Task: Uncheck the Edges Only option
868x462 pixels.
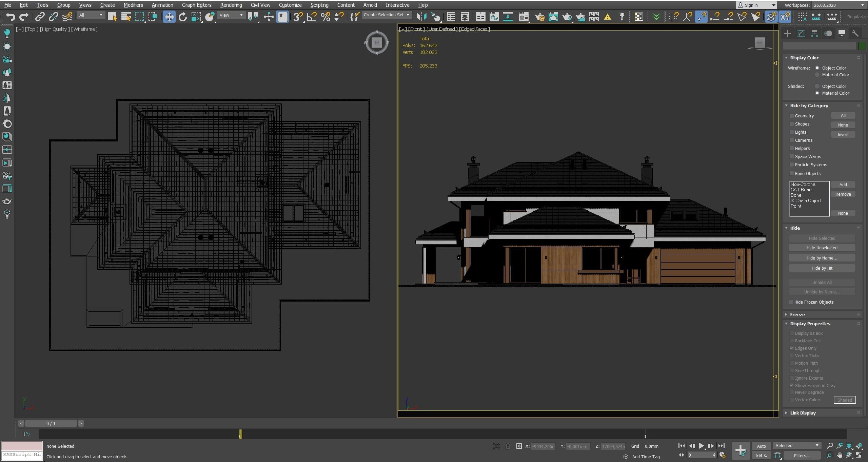Action: pos(792,348)
